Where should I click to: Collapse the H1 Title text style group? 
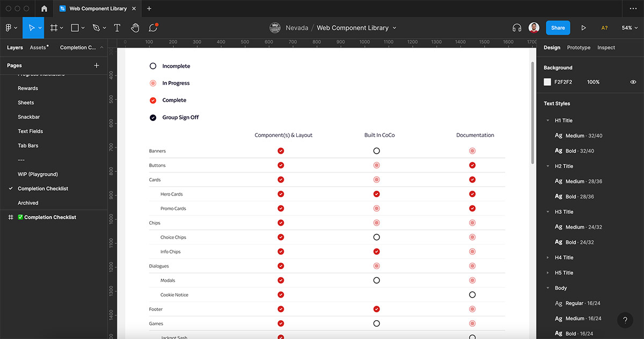(x=548, y=121)
